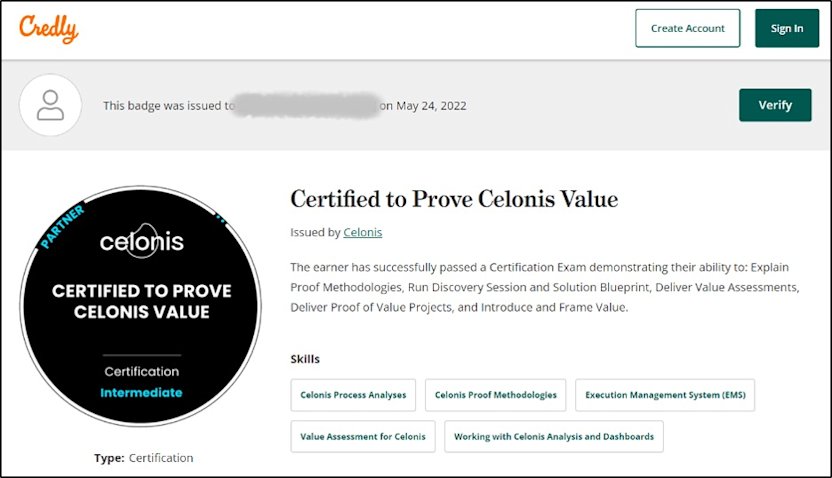Open Working with Celonis Analysis and Dashboards skill
Viewport: 832px width, 478px height.
[554, 437]
